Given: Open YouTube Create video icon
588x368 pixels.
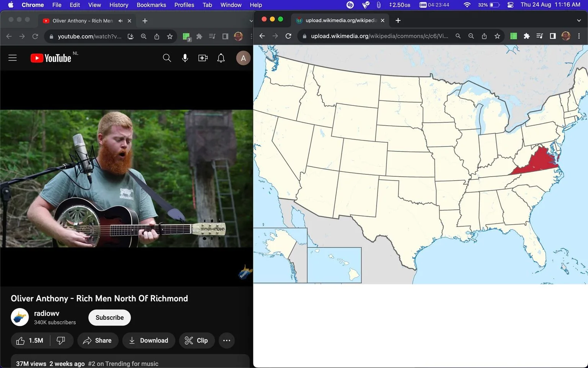Looking at the screenshot, I should [x=203, y=58].
